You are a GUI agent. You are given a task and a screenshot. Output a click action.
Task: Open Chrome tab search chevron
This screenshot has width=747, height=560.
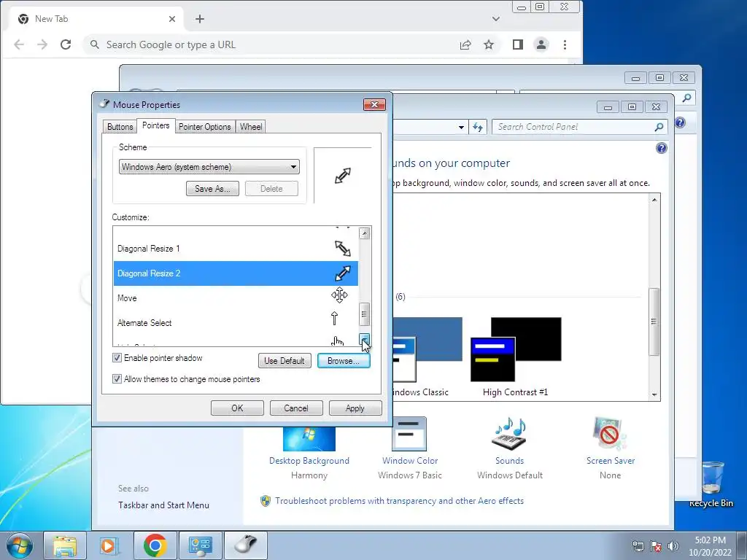[496, 19]
